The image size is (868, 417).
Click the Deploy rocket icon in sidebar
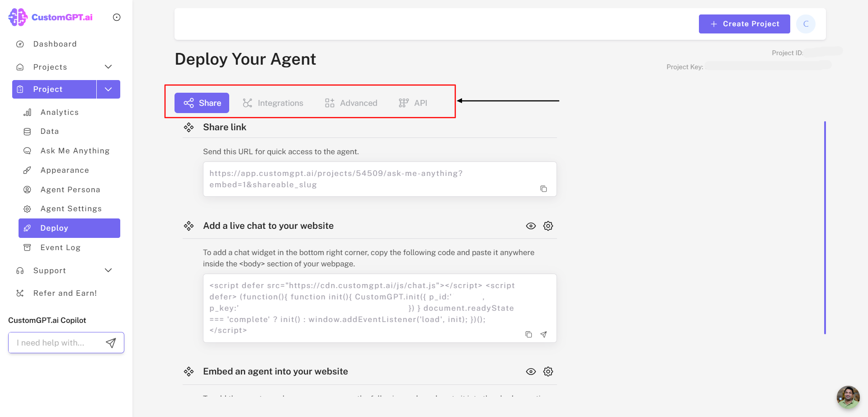coord(27,228)
